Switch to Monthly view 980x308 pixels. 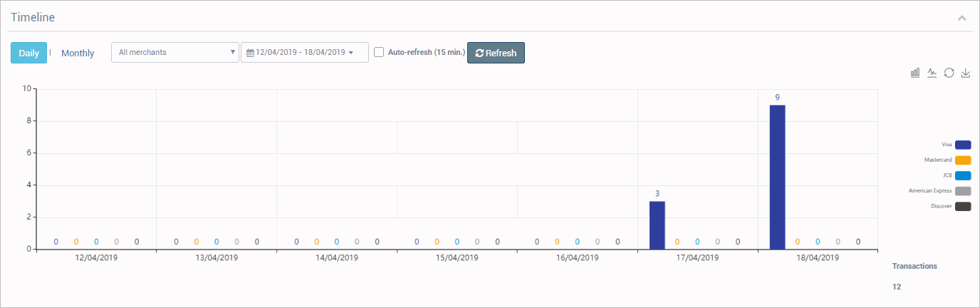(78, 53)
